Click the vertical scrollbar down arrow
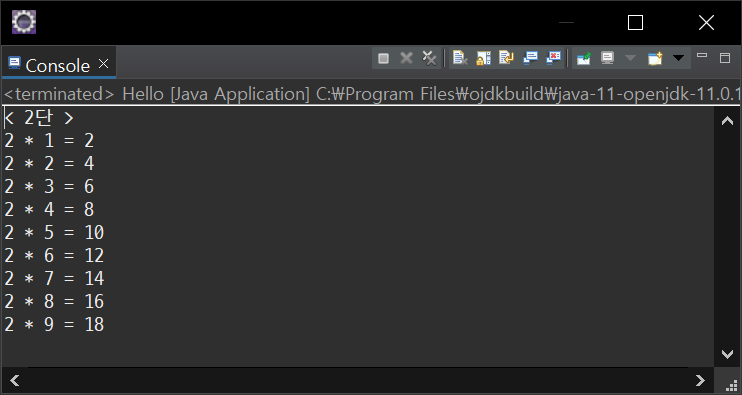This screenshot has width=742, height=395. pos(727,353)
